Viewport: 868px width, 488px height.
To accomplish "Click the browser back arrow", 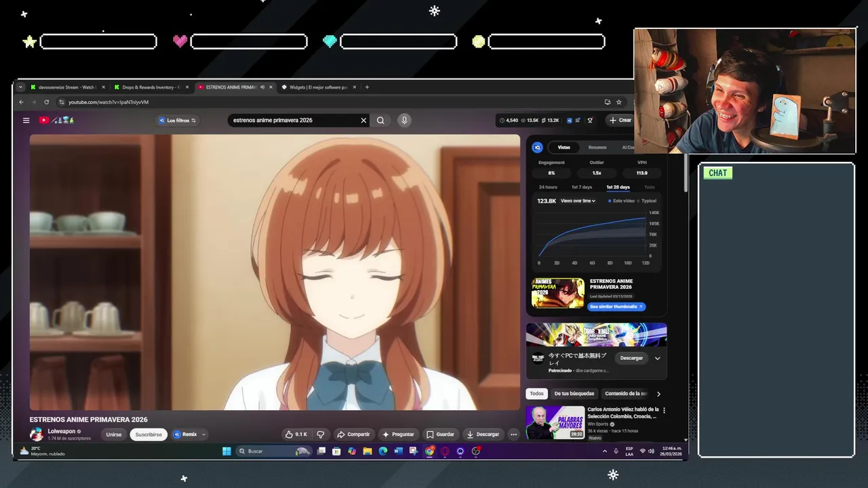I will [x=21, y=102].
